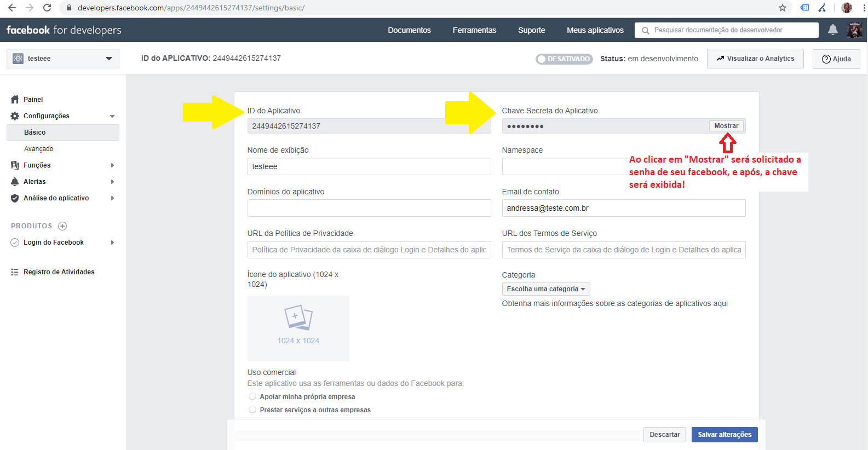Select the Básico settings item
868x450 pixels.
pyautogui.click(x=63, y=132)
